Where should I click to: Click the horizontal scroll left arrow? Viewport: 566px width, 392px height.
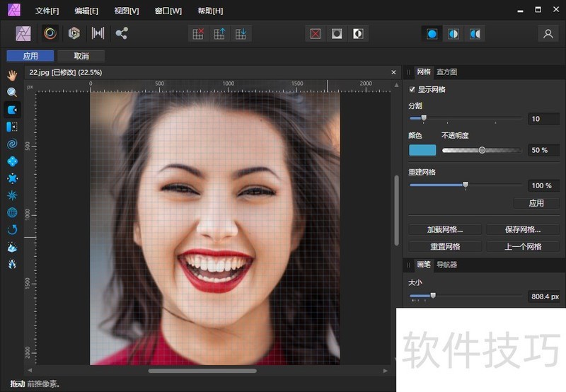point(30,370)
